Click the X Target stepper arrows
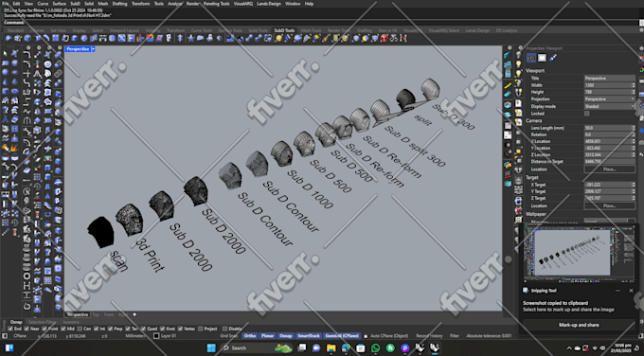This screenshot has height=356, width=644. pyautogui.click(x=633, y=185)
